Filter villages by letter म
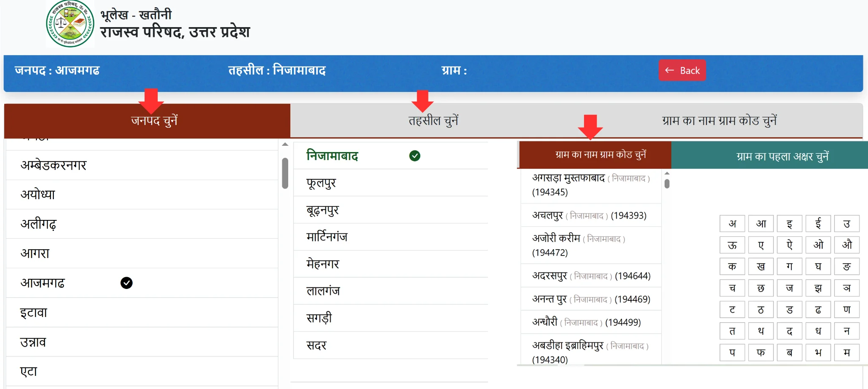Image resolution: width=868 pixels, height=389 pixels. [847, 353]
